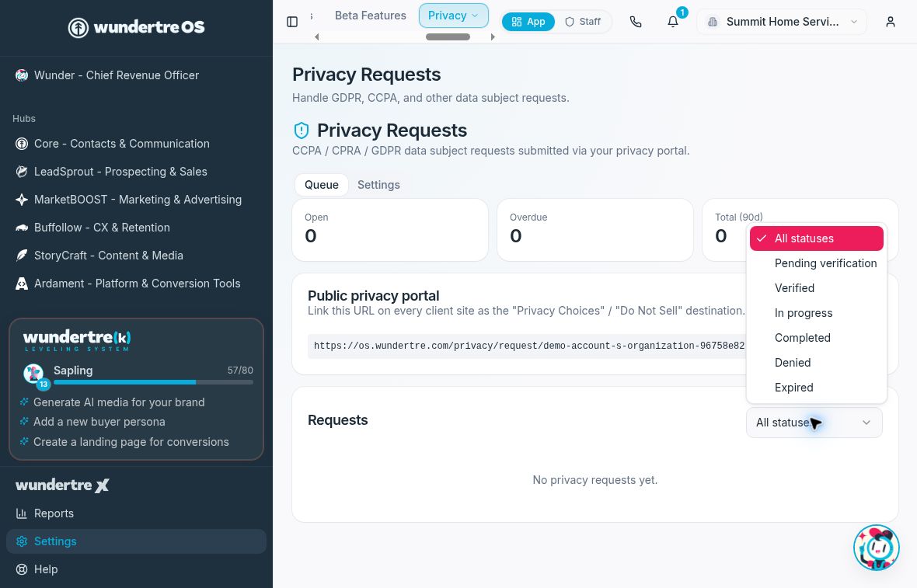This screenshot has height=588, width=917.
Task: Click the Reports chart icon
Action: 22,513
